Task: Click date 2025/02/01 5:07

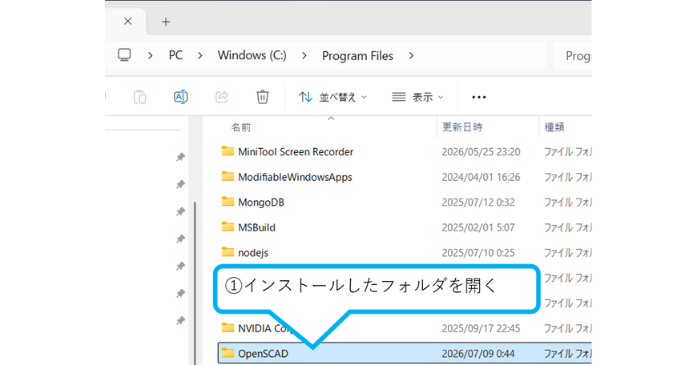Action: click(x=478, y=227)
